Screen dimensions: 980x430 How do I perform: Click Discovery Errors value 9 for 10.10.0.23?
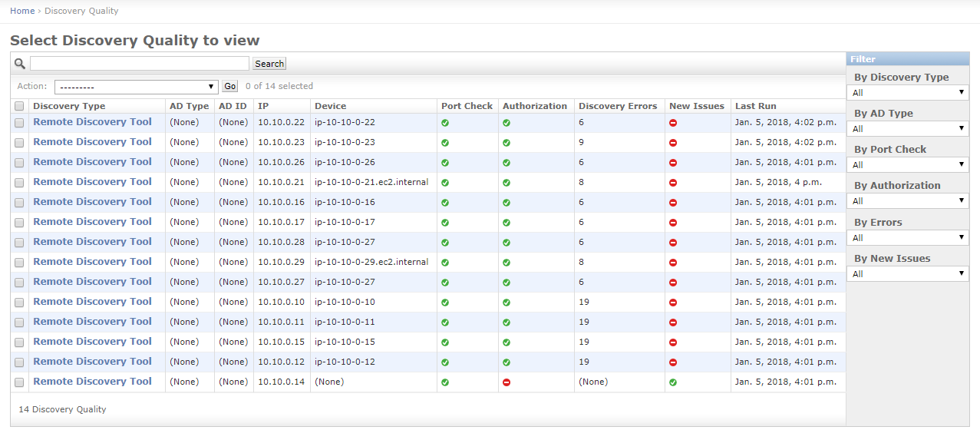coord(582,142)
